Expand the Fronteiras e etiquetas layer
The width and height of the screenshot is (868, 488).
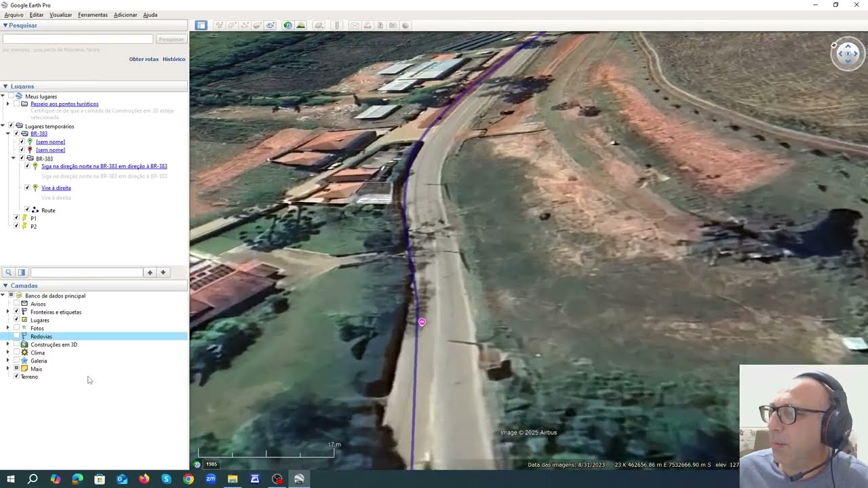coord(7,312)
